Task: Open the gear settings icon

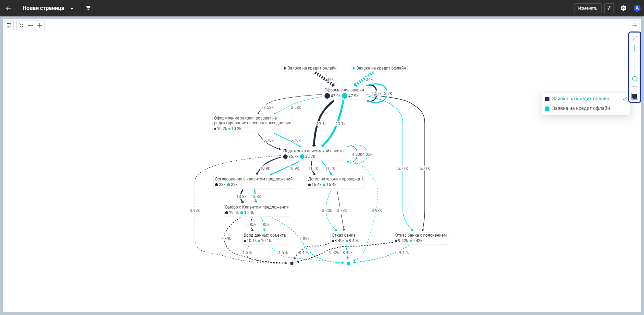Action: [623, 8]
